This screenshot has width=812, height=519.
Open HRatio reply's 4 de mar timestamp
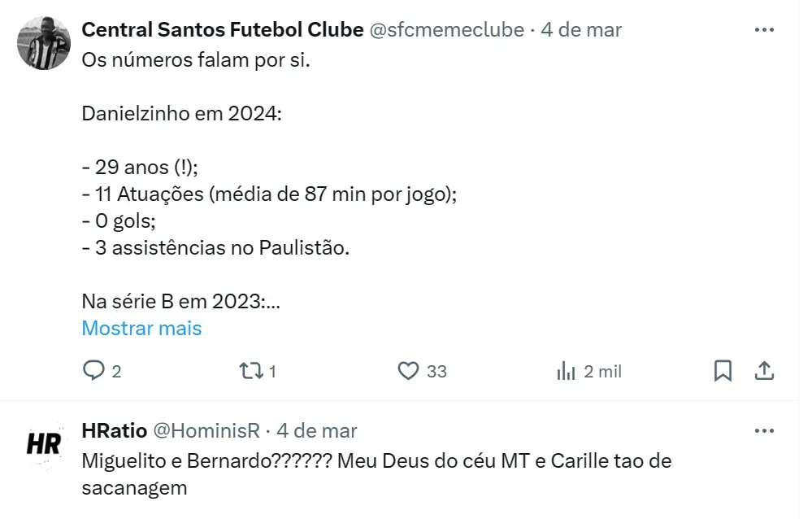point(316,430)
